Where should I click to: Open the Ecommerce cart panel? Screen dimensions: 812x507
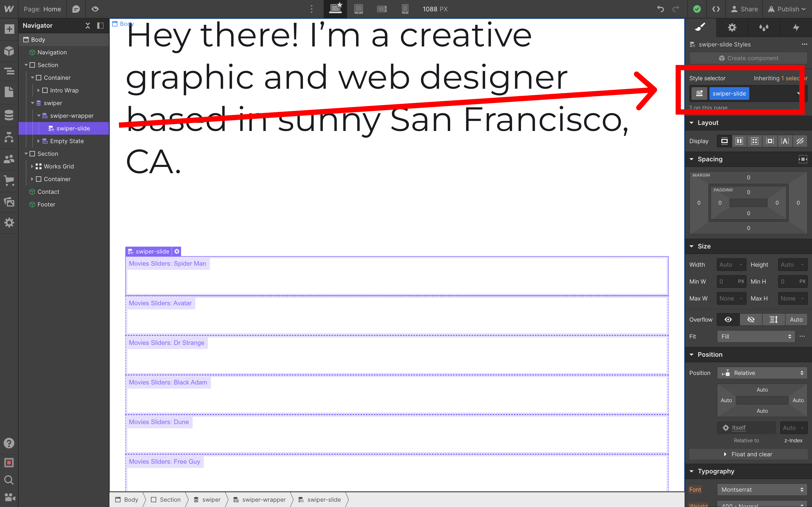(9, 180)
